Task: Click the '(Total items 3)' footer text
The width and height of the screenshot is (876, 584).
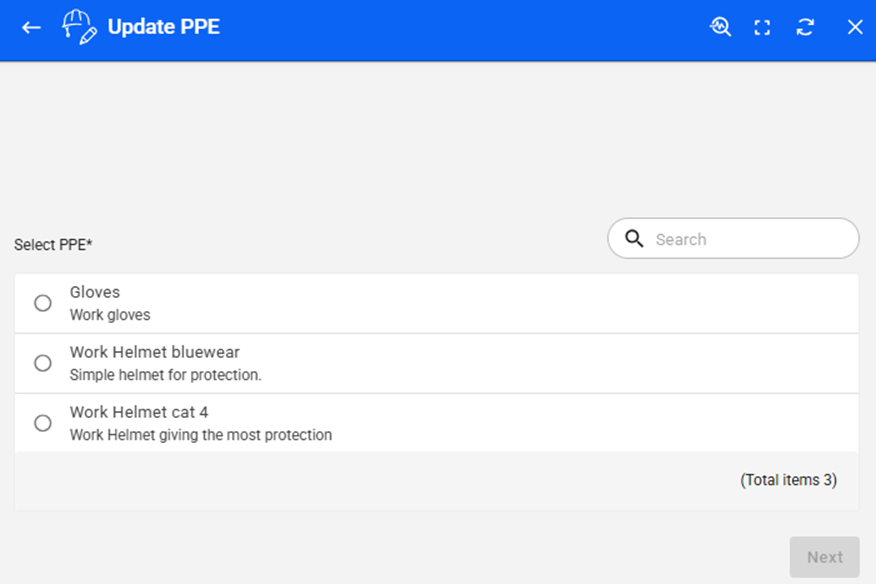Action: click(788, 480)
